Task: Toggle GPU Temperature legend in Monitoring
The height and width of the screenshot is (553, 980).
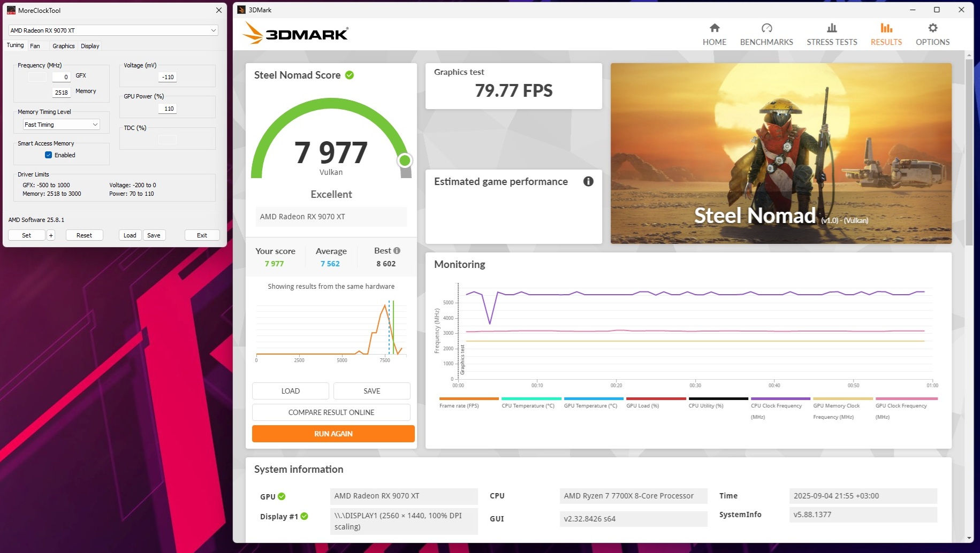Action: click(x=594, y=403)
